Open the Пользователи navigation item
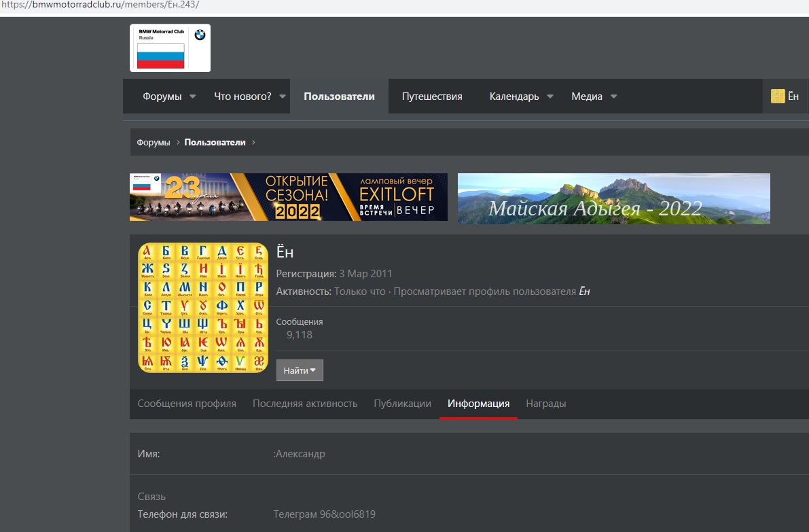The height and width of the screenshot is (532, 809). pyautogui.click(x=339, y=96)
